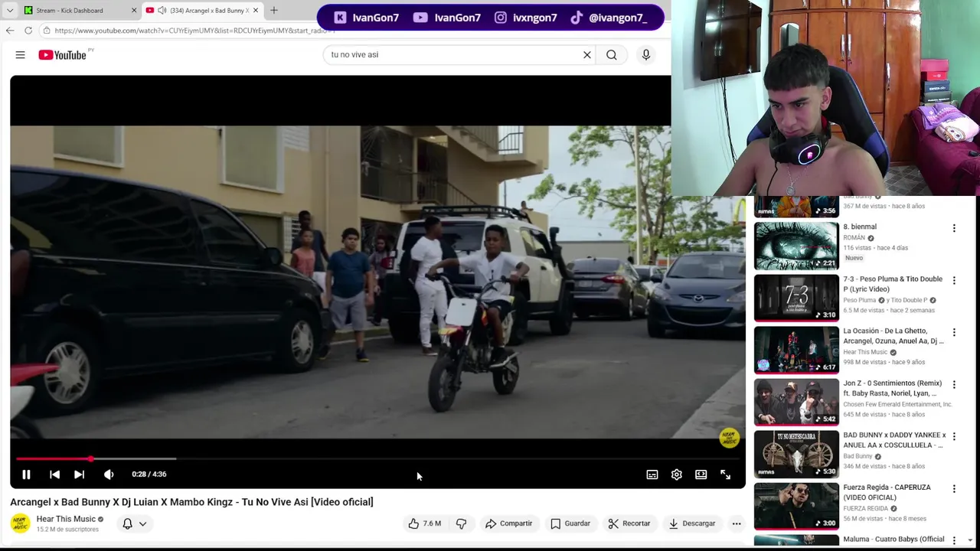Open the notification bell dropdown

(x=135, y=524)
